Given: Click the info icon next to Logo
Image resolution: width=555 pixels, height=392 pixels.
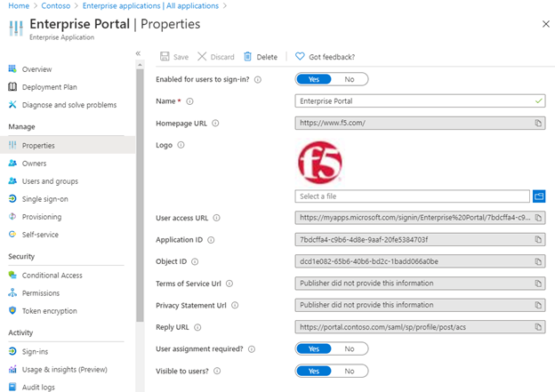Looking at the screenshot, I should click(181, 145).
